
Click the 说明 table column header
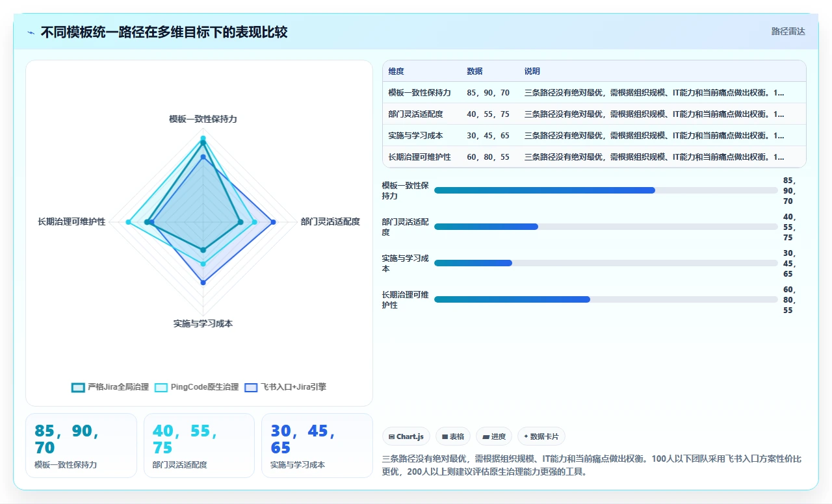pyautogui.click(x=532, y=71)
